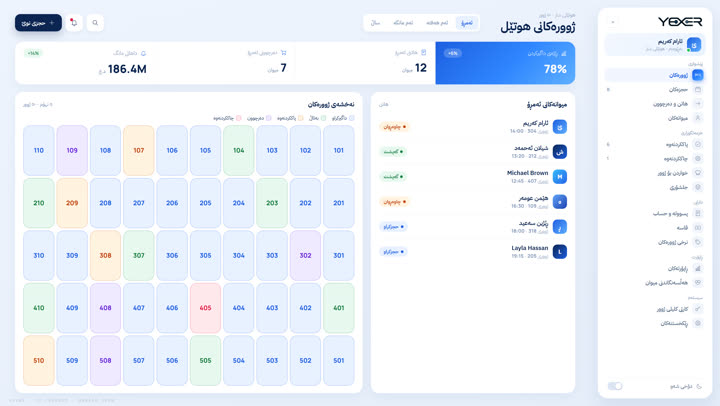Switch to the This Month (ئەم مانگە) tab
720x406 pixels.
[x=403, y=23]
